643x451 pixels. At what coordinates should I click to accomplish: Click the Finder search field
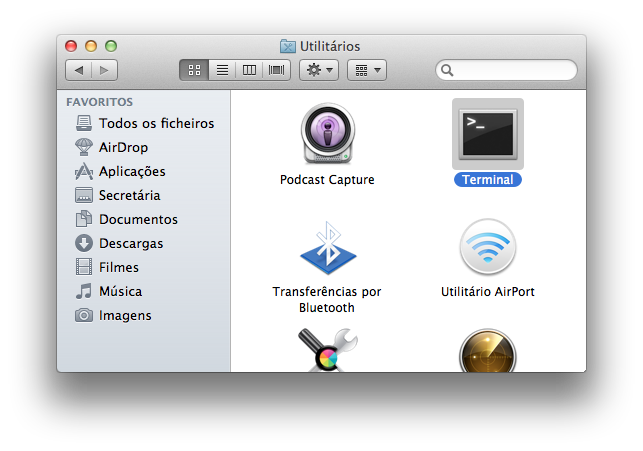tap(510, 70)
